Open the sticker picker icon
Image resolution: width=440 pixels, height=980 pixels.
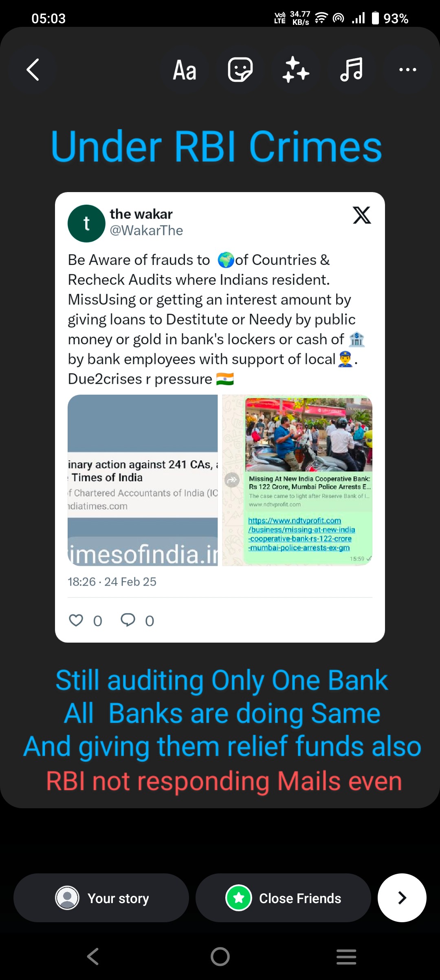pyautogui.click(x=240, y=70)
